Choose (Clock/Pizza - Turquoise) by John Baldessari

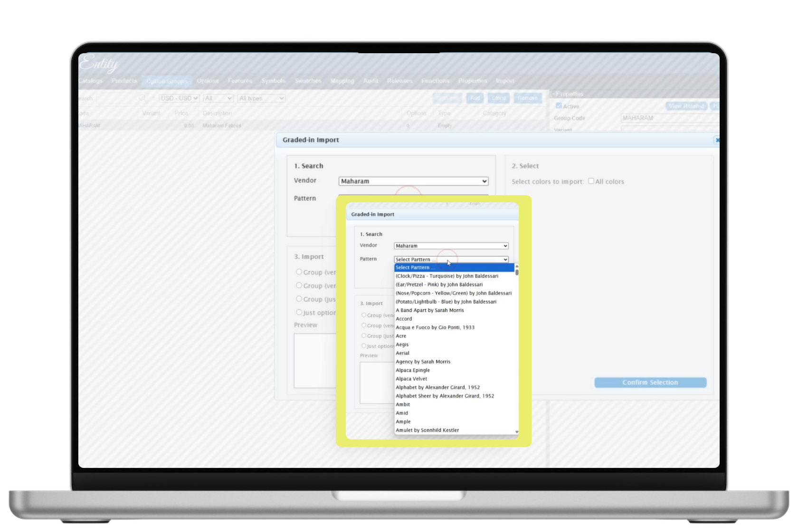[454, 276]
